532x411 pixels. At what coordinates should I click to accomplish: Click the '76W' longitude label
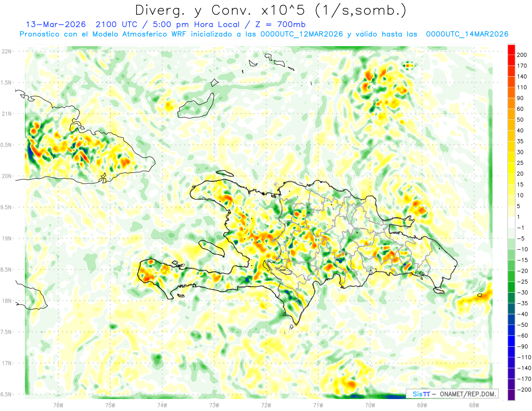click(58, 405)
